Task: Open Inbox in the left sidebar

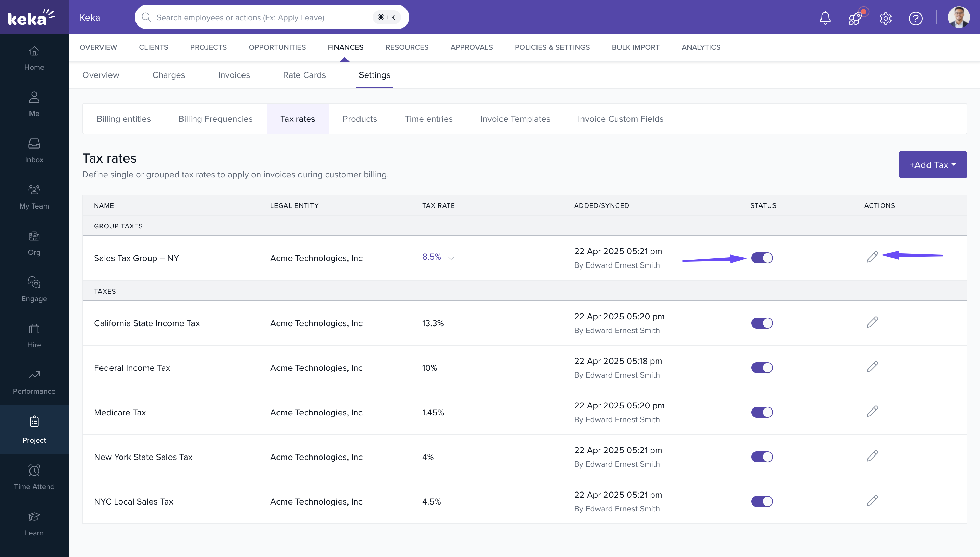Action: 34,150
